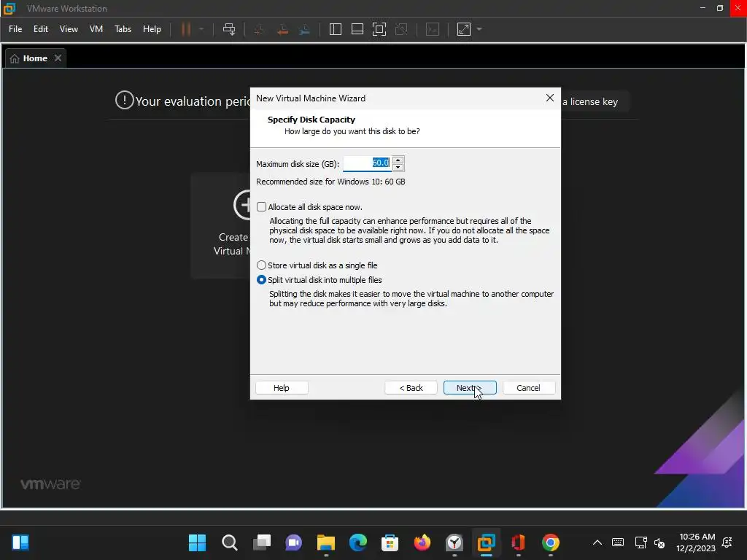Click the Next > button
Screen dimensions: 747x560
pyautogui.click(x=470, y=388)
